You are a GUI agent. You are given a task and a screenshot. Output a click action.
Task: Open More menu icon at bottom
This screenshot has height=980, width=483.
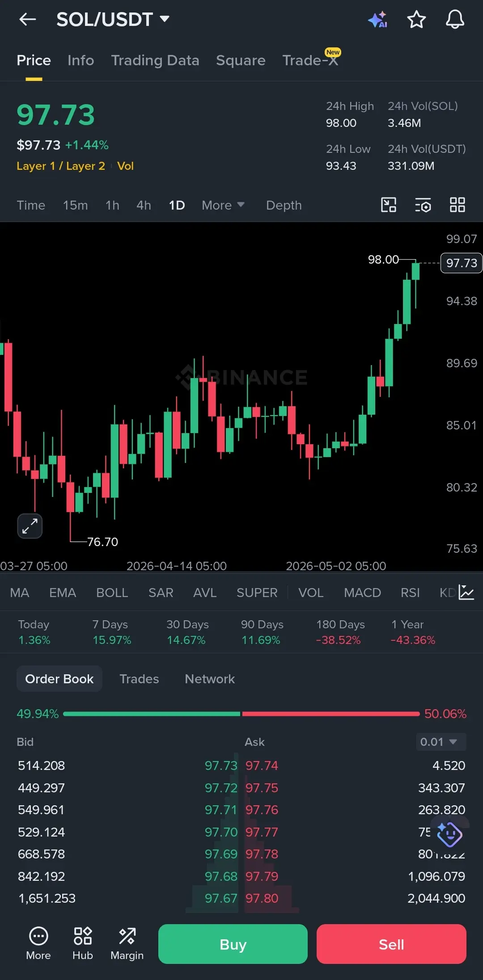[38, 943]
